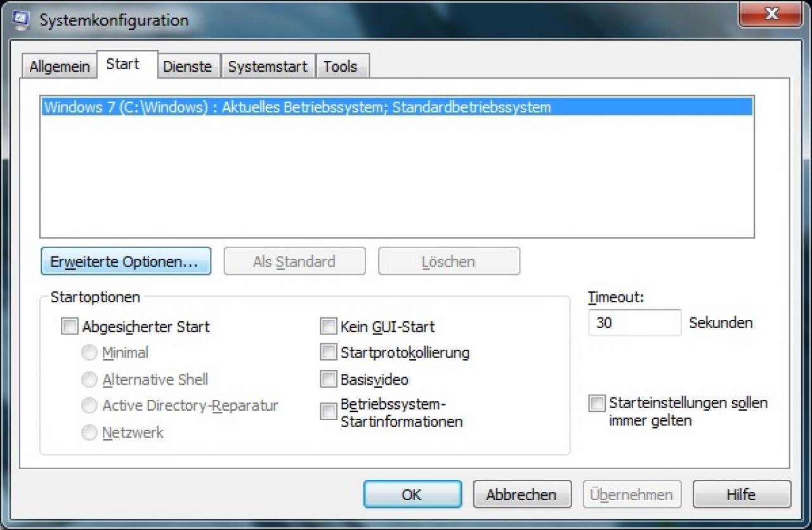This screenshot has width=812, height=530.
Task: Click the Abbrechen button
Action: (x=522, y=494)
